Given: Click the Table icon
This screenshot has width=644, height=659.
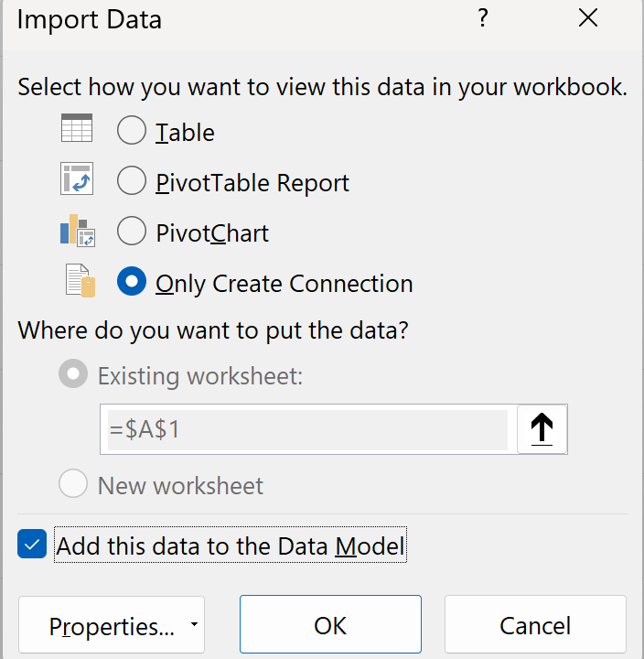Looking at the screenshot, I should click(x=77, y=130).
